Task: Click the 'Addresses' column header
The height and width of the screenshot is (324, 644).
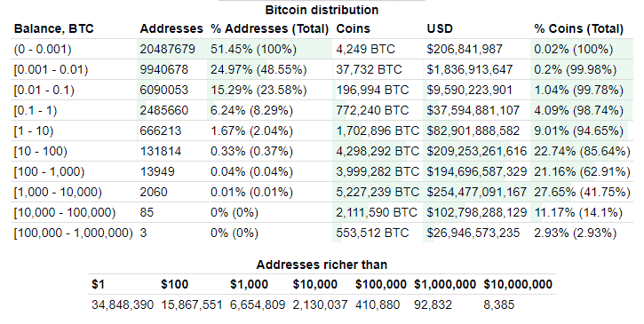Action: 171,28
